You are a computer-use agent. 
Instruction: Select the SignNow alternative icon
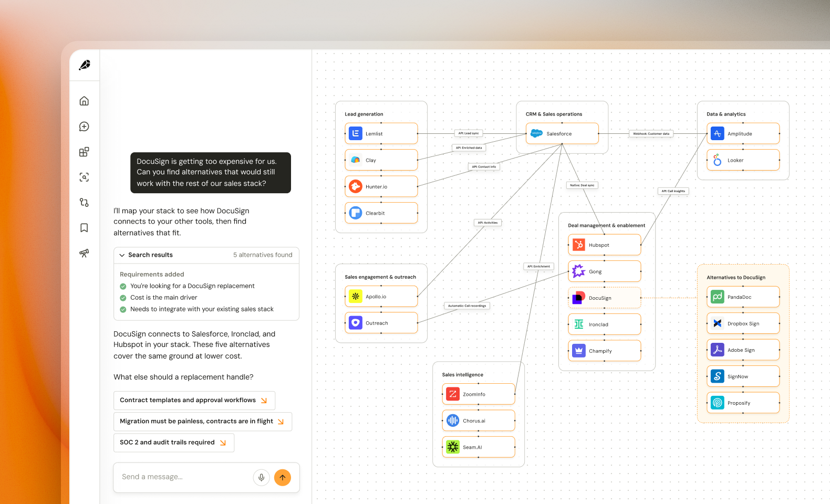pyautogui.click(x=717, y=376)
